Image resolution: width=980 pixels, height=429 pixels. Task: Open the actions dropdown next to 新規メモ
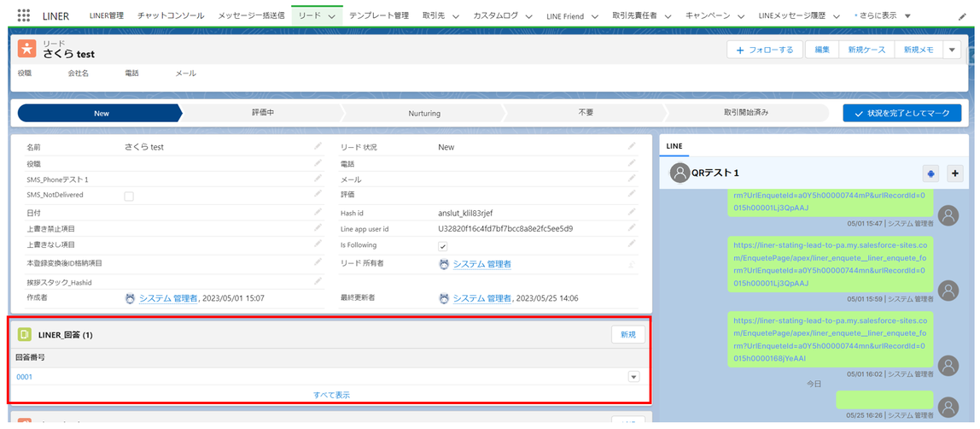point(952,50)
